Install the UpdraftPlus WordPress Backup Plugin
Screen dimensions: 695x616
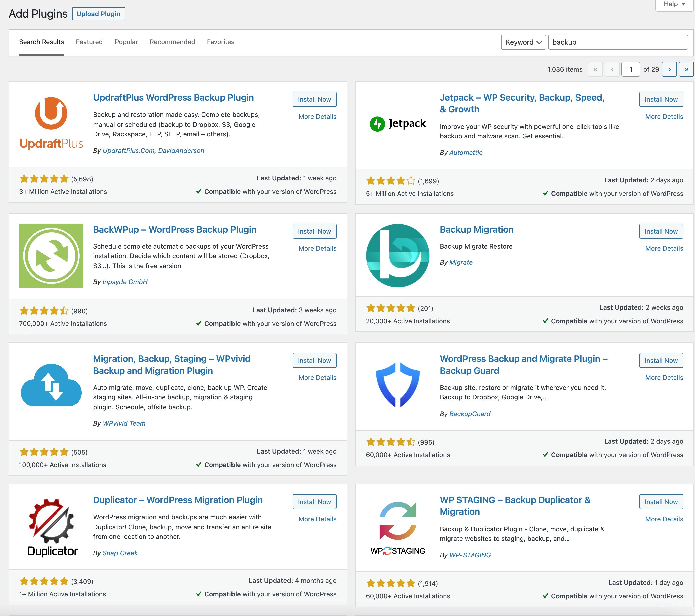coord(314,99)
